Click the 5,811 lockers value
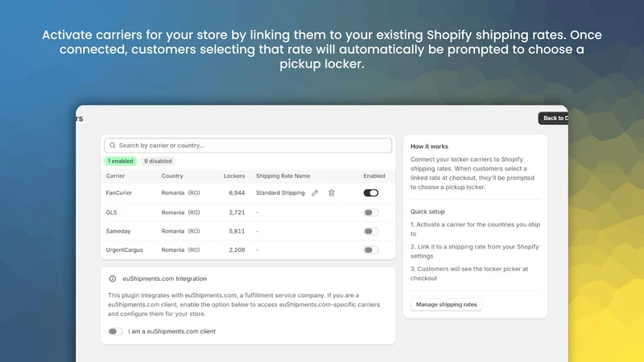 pyautogui.click(x=237, y=232)
